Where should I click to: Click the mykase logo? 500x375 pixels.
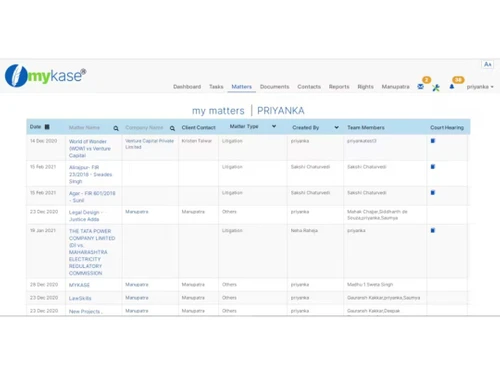coord(46,76)
